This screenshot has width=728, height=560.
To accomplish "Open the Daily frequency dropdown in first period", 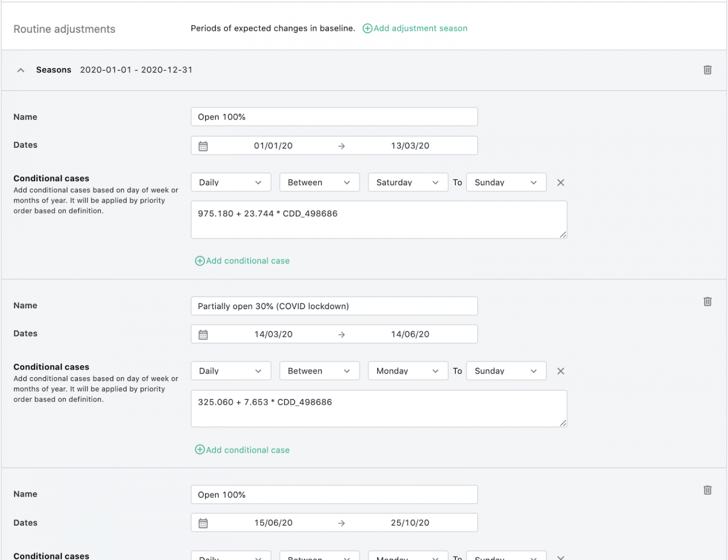I will point(231,183).
